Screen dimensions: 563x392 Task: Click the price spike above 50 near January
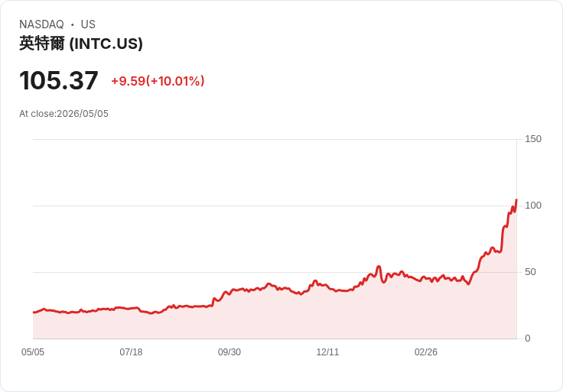pos(379,267)
